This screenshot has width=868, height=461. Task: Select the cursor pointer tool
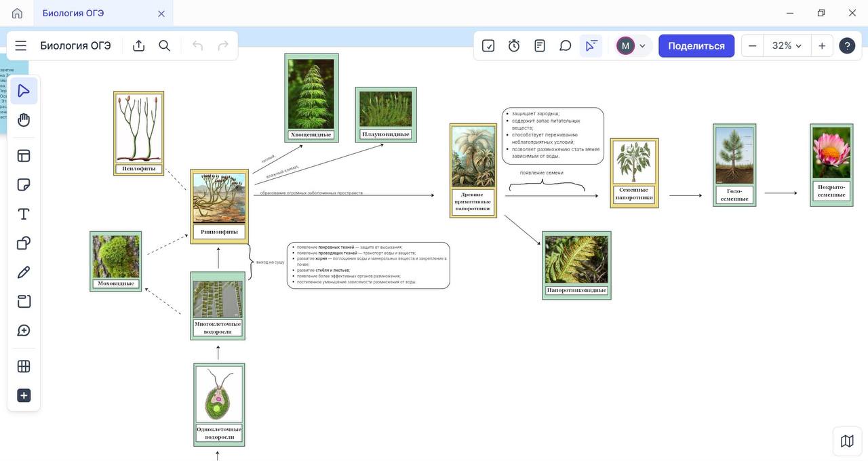[24, 91]
